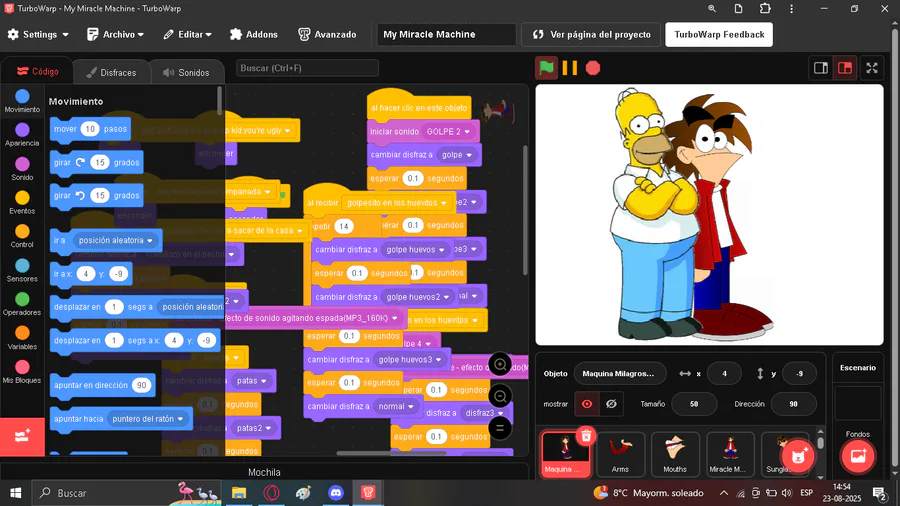Open the golpe huevos costume dropdown
Screen dimensions: 900x506
click(x=416, y=250)
